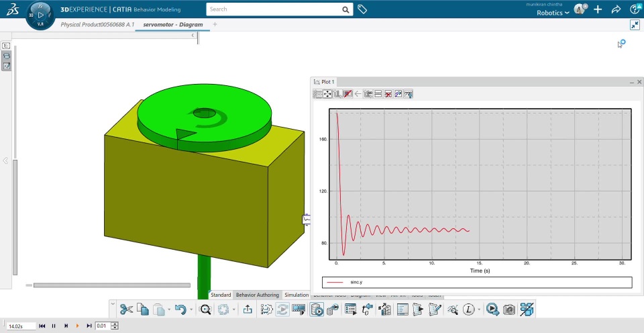Open the share arrow menu
This screenshot has width=644, height=333.
tap(616, 9)
